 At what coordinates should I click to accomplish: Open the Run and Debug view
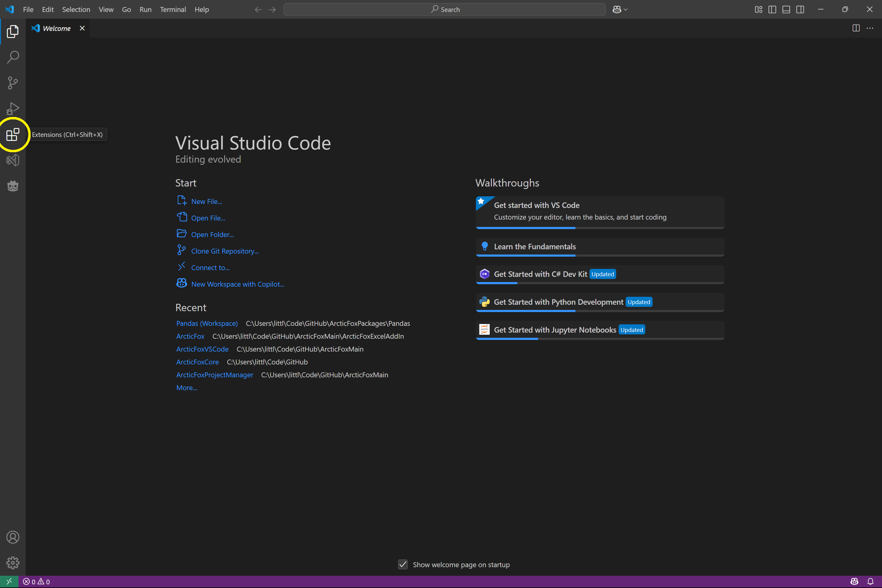(13, 109)
